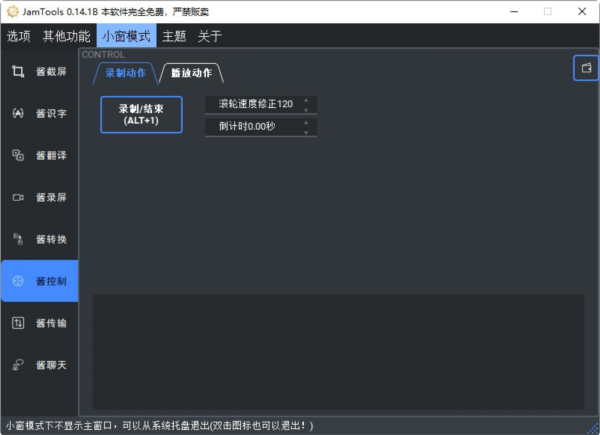
Task: Open the 酱聊天 sidebar label
Action: 51,365
